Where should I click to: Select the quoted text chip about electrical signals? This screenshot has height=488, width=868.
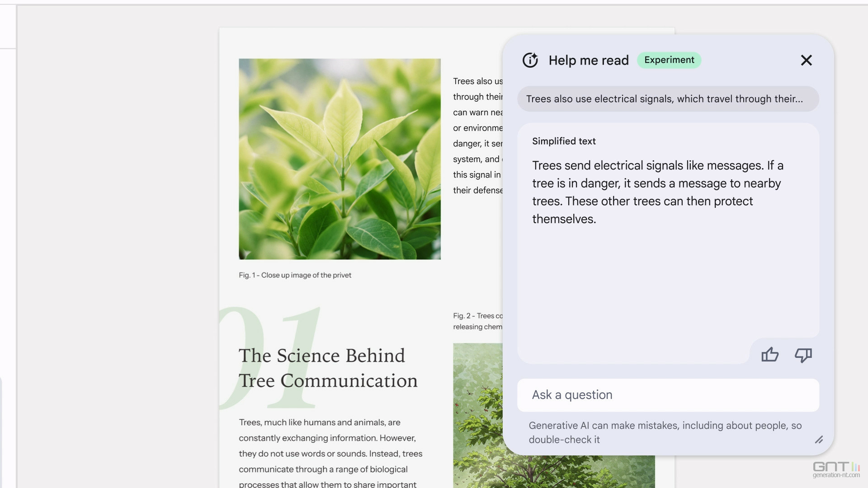tap(668, 99)
